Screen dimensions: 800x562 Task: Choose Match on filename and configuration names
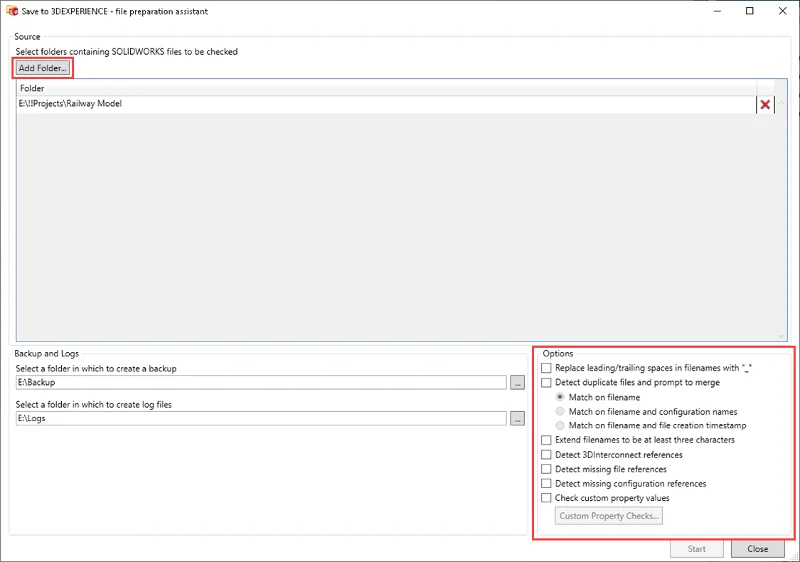560,412
